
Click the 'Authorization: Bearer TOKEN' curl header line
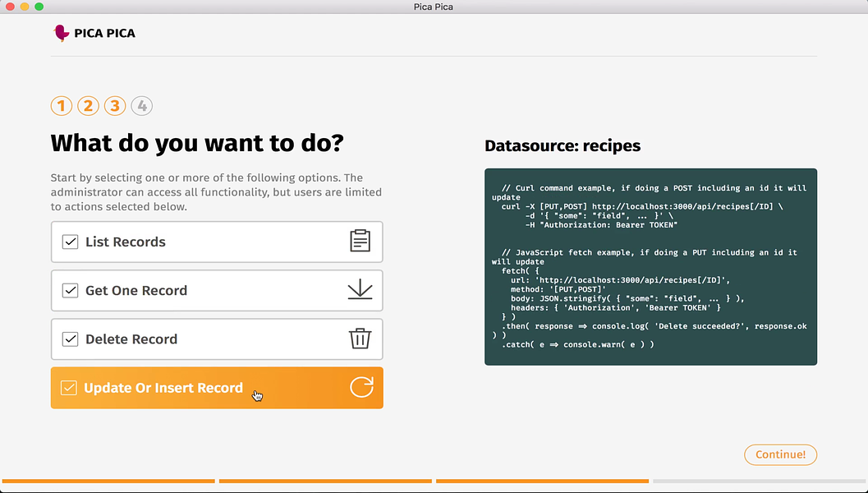point(601,225)
